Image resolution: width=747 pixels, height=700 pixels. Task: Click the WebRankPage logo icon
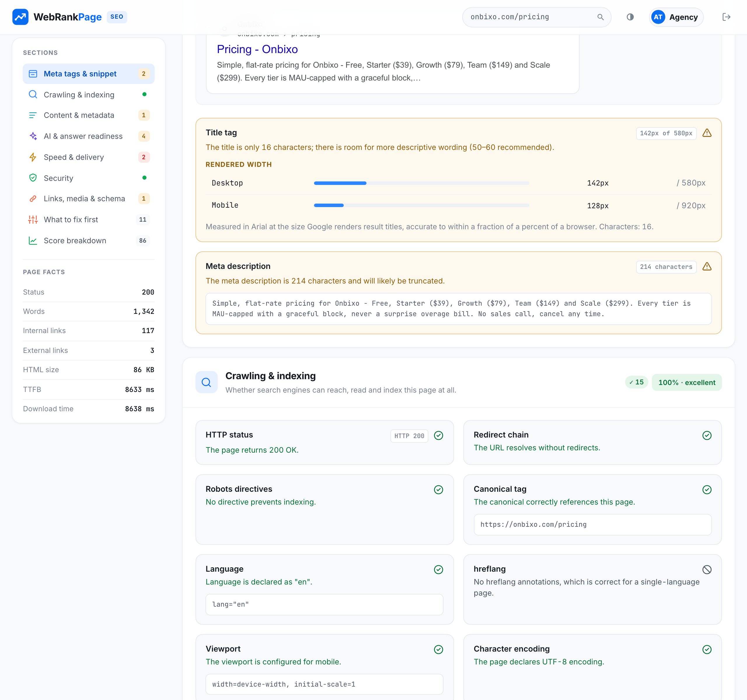pyautogui.click(x=20, y=17)
